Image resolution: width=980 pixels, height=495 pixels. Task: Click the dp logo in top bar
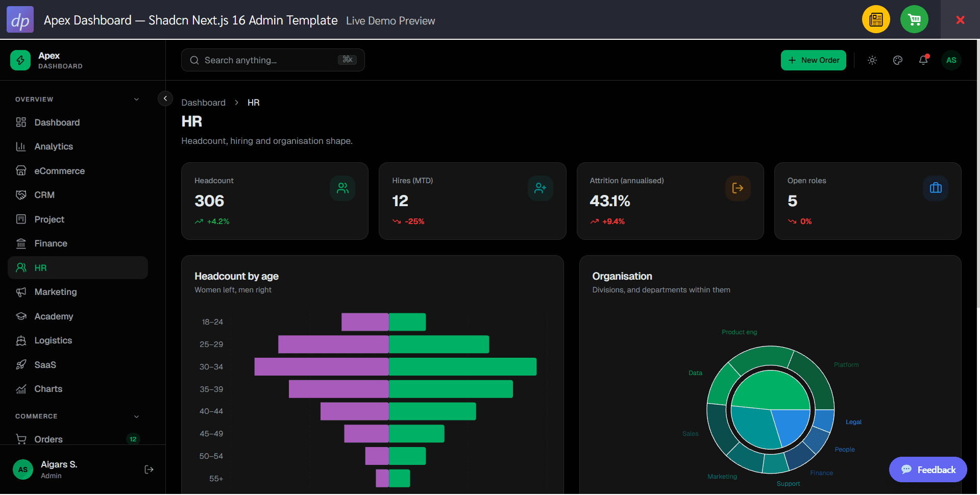click(x=20, y=19)
